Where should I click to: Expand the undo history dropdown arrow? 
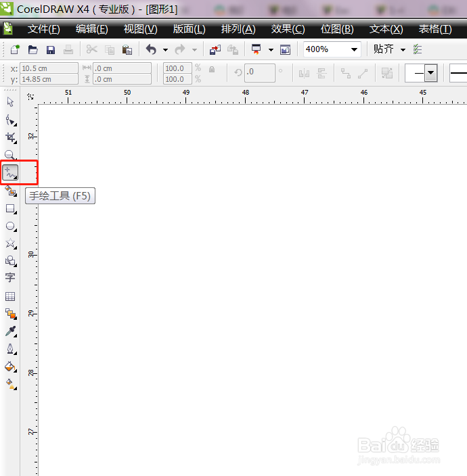165,50
